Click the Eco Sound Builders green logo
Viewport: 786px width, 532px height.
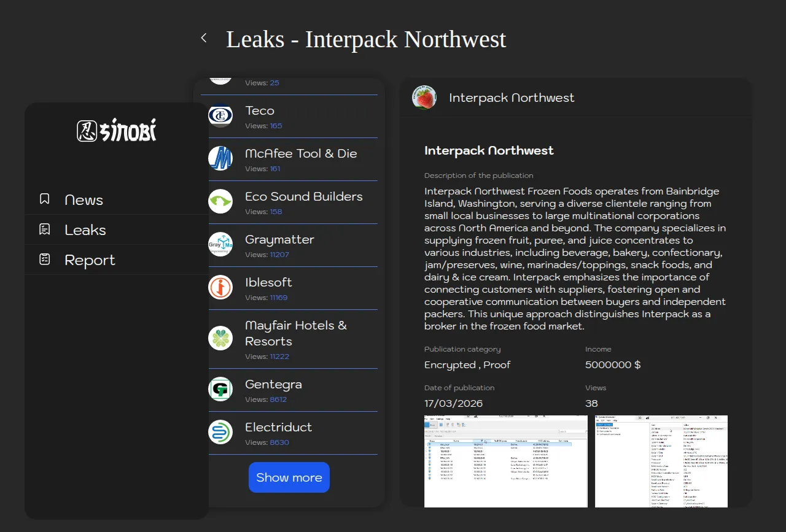click(220, 201)
